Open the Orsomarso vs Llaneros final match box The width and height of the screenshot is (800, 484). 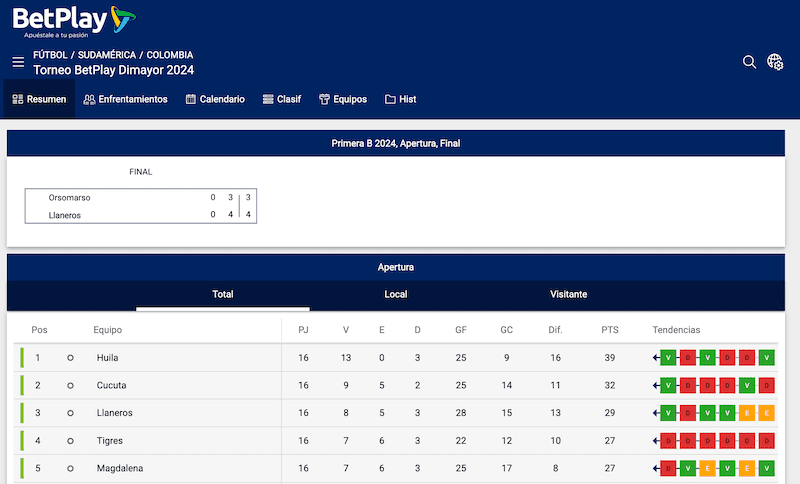[141, 206]
